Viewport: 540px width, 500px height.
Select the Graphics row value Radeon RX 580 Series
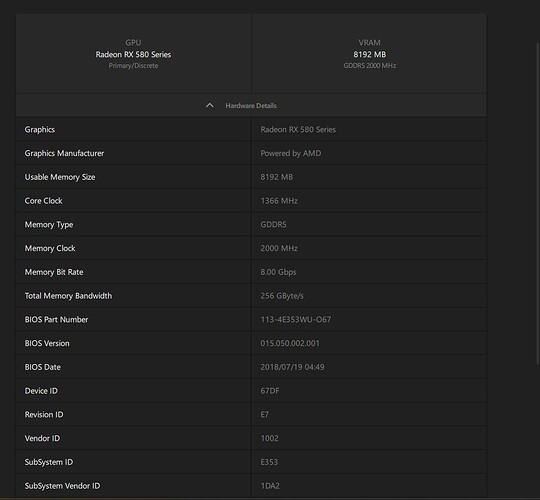tap(298, 129)
